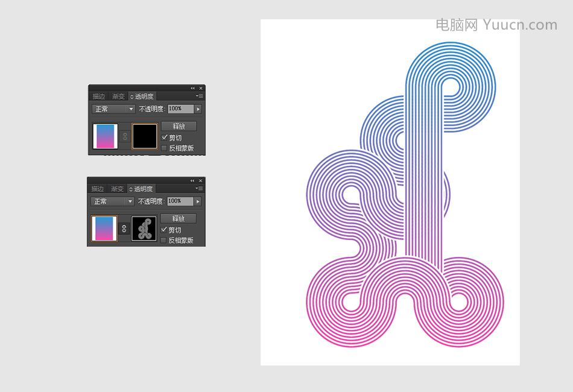Switch to the 渐变 tab in the upper panel
The image size is (573, 392).
[x=118, y=96]
